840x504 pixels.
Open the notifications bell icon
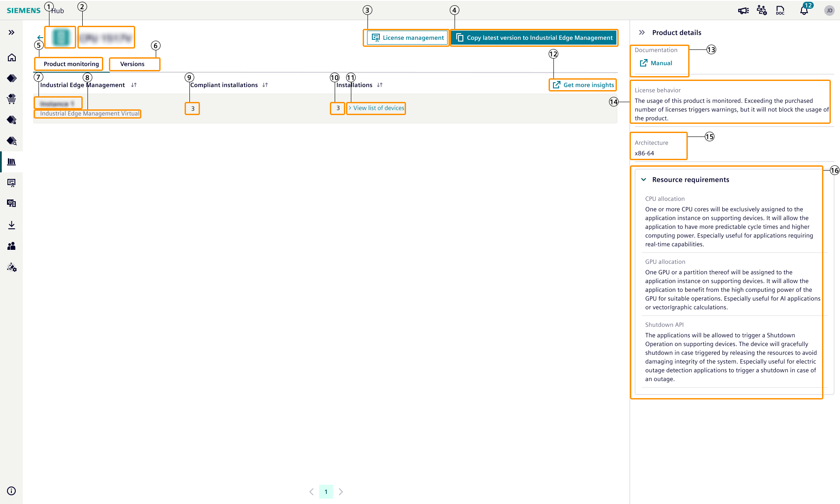pyautogui.click(x=804, y=10)
